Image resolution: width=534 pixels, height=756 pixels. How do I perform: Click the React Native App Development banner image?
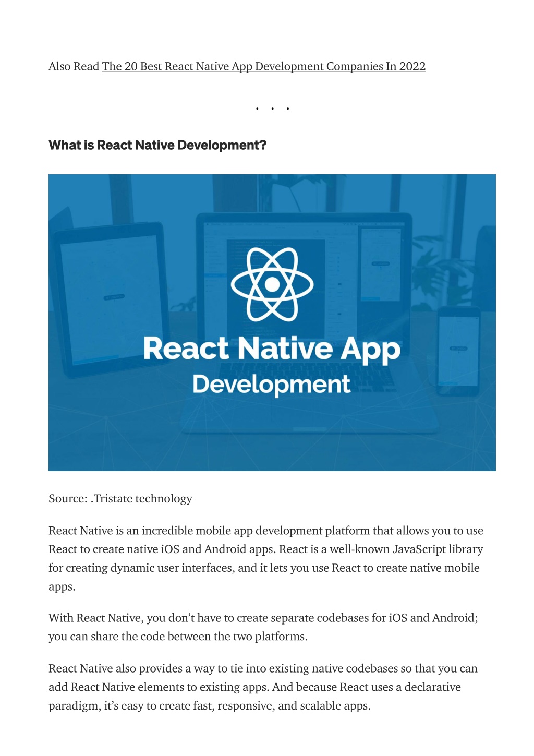(272, 322)
